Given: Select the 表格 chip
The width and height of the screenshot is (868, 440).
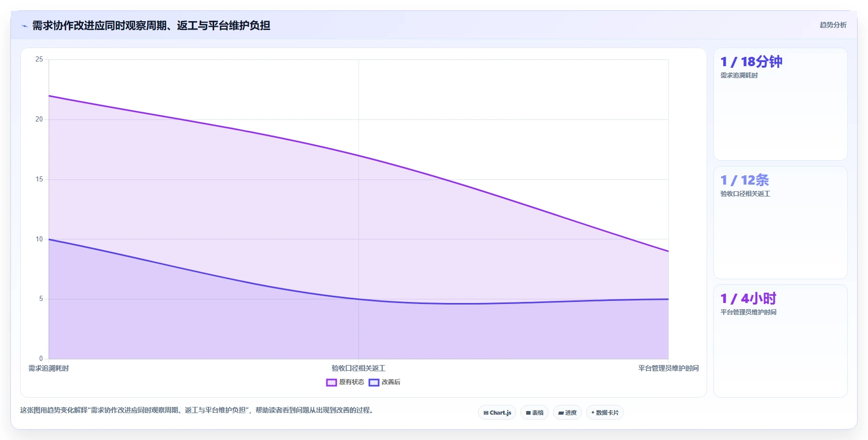Looking at the screenshot, I should click(x=535, y=413).
